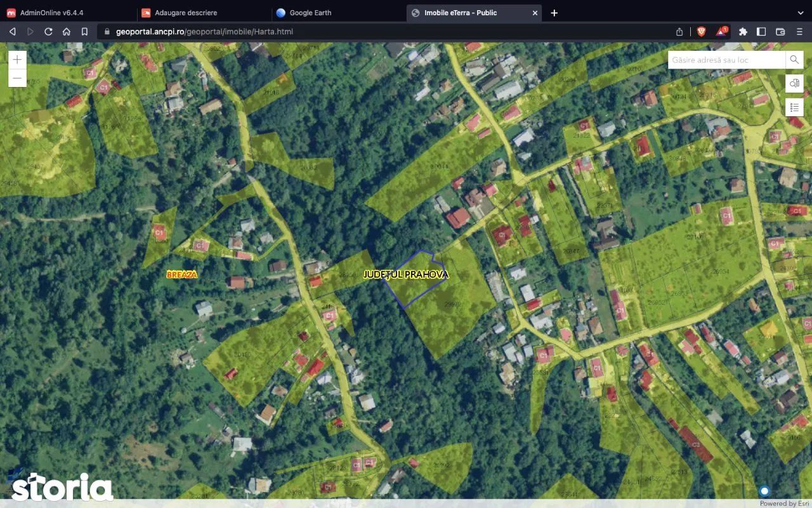Open the tab search dropdown arrow
Image resolution: width=812 pixels, height=508 pixels.
point(800,13)
